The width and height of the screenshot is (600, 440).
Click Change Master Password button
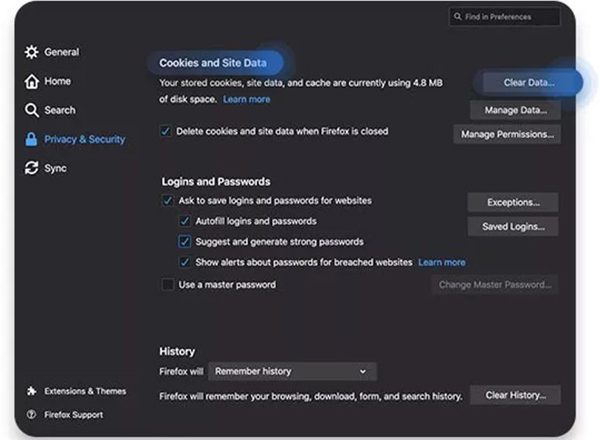(x=495, y=285)
